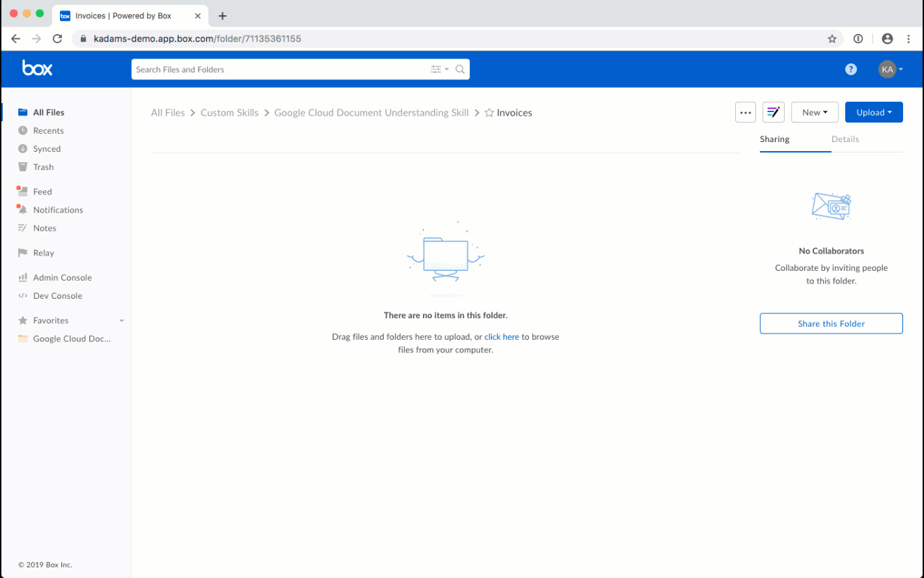Open Dev Console in sidebar
This screenshot has height=578, width=924.
(57, 295)
